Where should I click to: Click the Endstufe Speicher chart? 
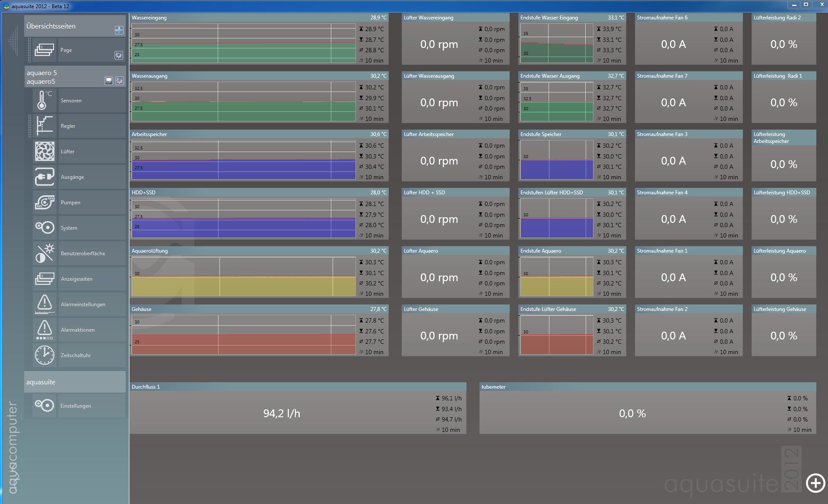pyautogui.click(x=557, y=160)
